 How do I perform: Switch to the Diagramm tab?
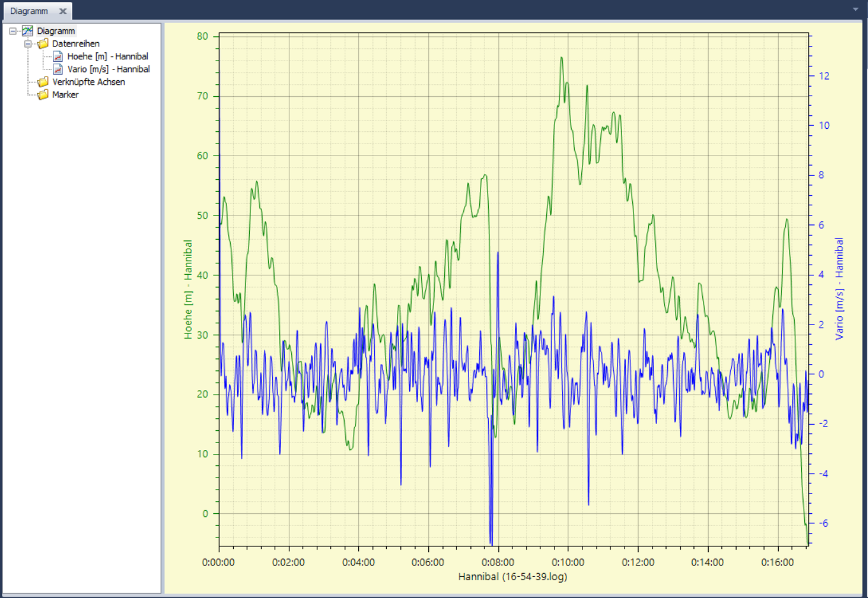pyautogui.click(x=29, y=11)
